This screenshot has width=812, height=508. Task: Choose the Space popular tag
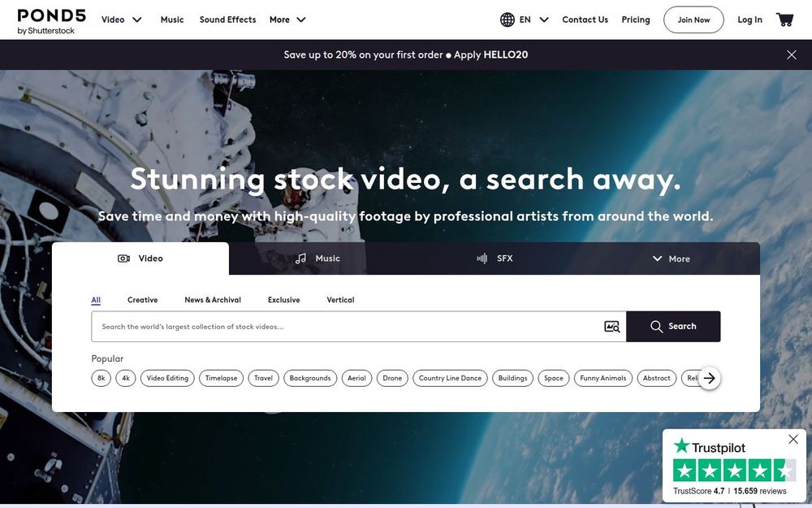coord(554,379)
